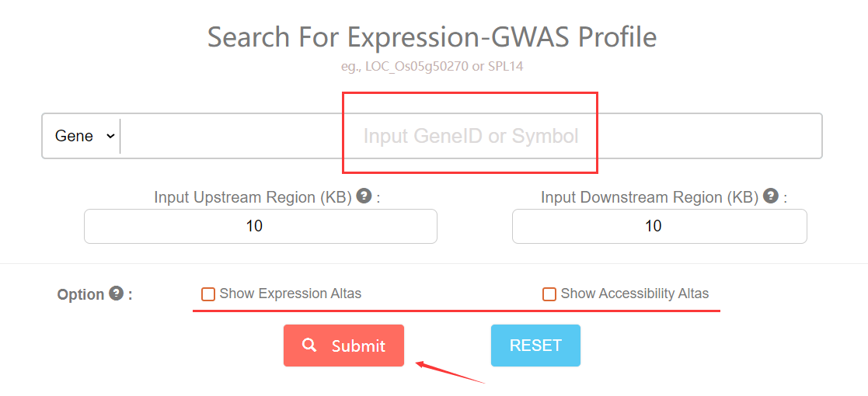868x396 pixels.
Task: Click the question mark icon next to Option
Action: click(117, 294)
